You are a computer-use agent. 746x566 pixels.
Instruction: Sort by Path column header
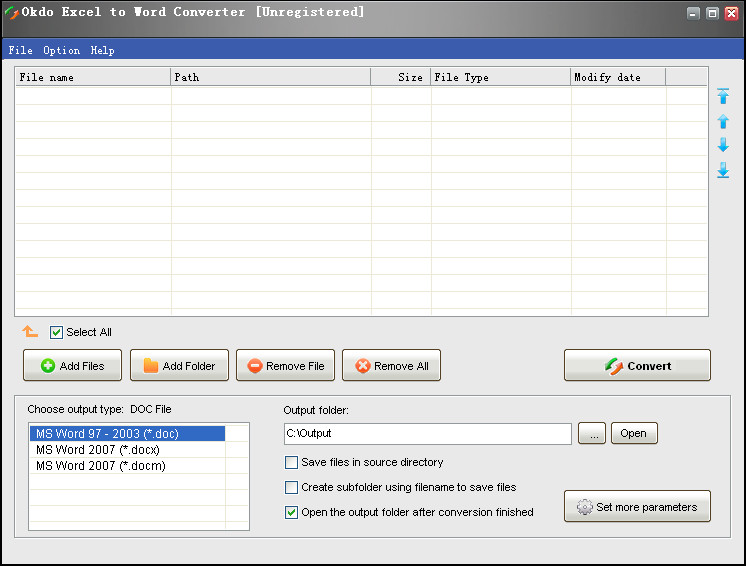(270, 77)
